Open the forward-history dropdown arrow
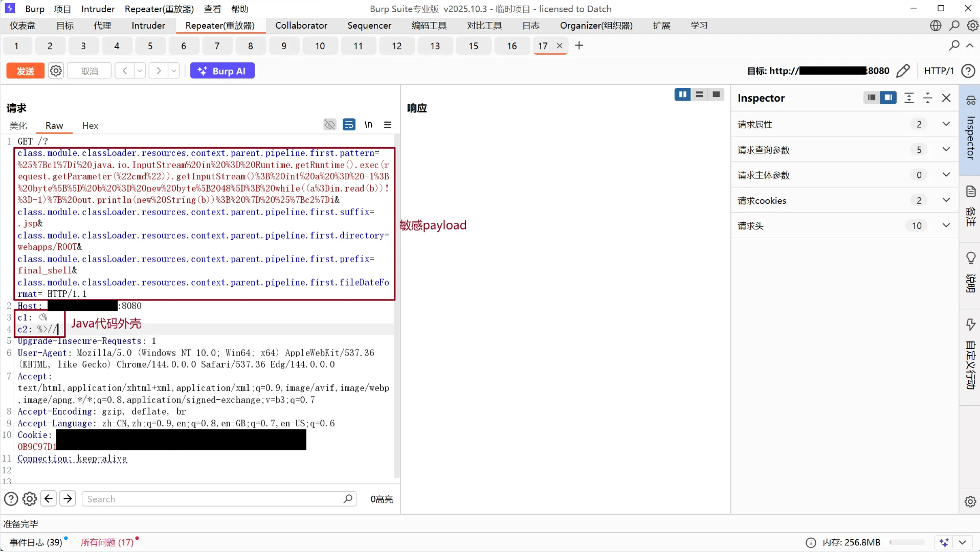This screenshot has height=552, width=980. [174, 71]
